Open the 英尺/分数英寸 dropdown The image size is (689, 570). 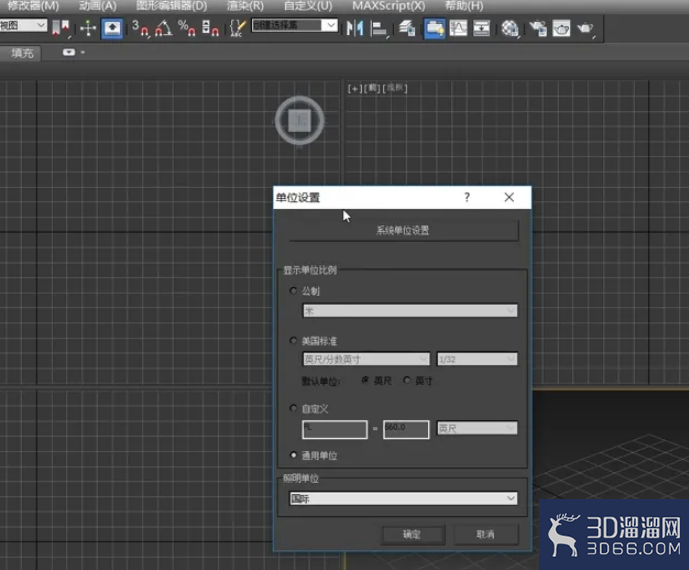click(x=366, y=359)
